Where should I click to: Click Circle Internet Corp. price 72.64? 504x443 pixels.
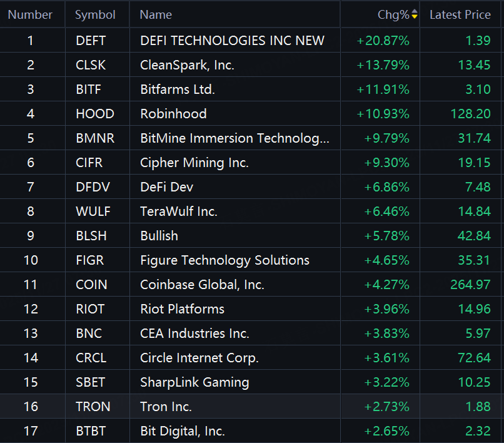(474, 358)
